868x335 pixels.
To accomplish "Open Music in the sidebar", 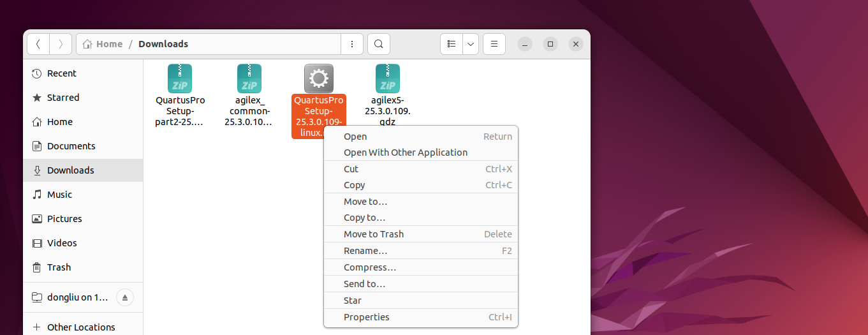I will coord(83,195).
